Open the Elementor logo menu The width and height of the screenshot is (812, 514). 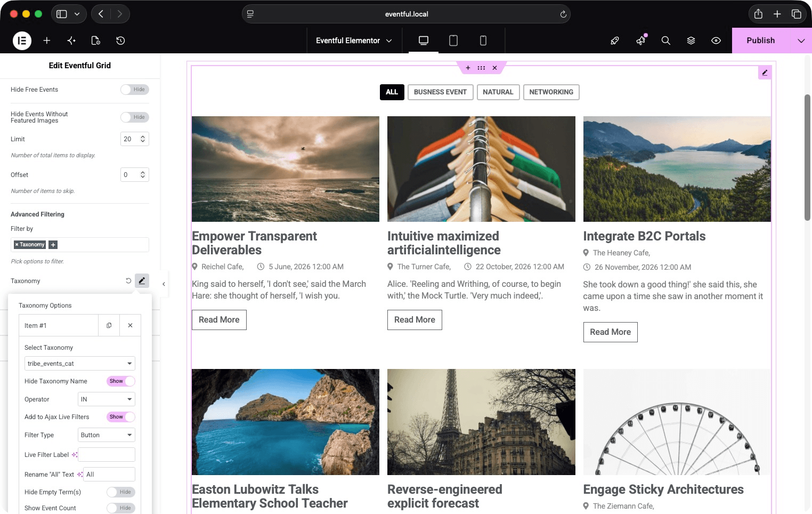[x=22, y=41]
